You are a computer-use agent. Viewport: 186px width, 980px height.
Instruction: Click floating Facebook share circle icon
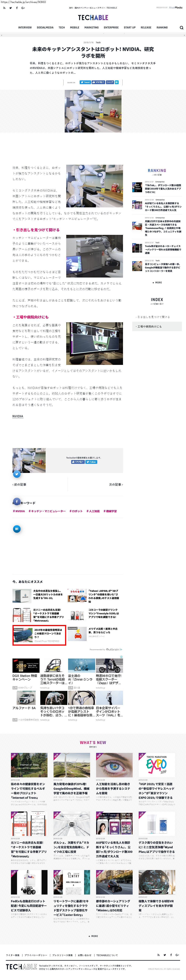(17, 501)
